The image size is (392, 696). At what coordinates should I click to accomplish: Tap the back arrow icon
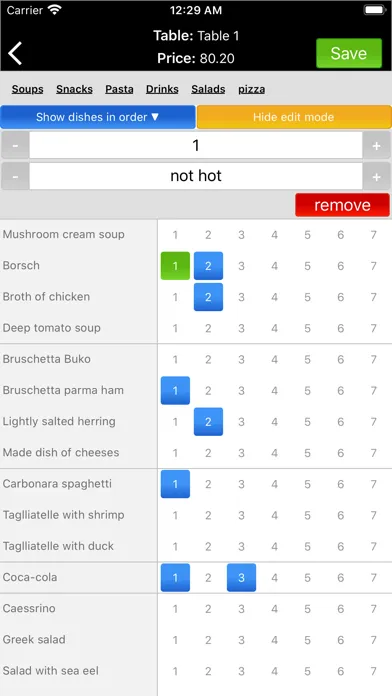(15, 54)
